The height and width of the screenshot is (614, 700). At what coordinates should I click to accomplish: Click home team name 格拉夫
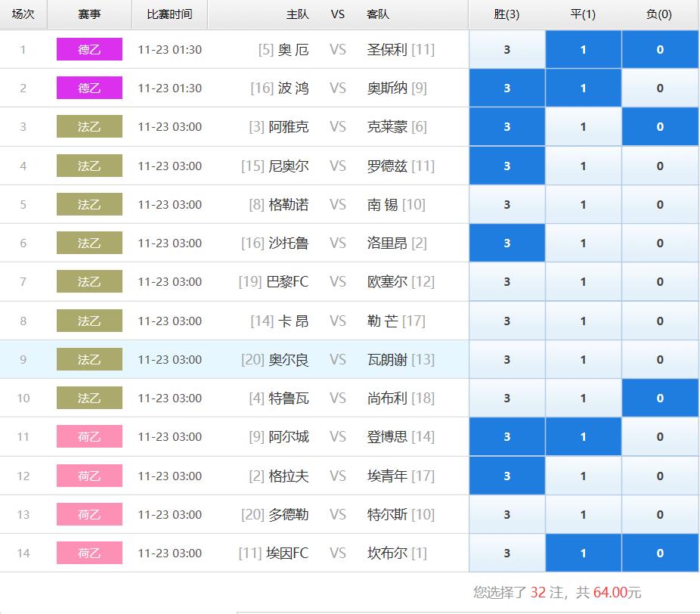[289, 476]
